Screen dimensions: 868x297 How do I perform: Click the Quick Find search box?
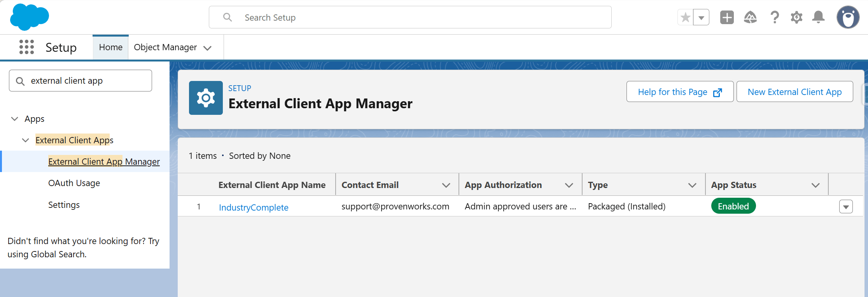[x=80, y=81]
